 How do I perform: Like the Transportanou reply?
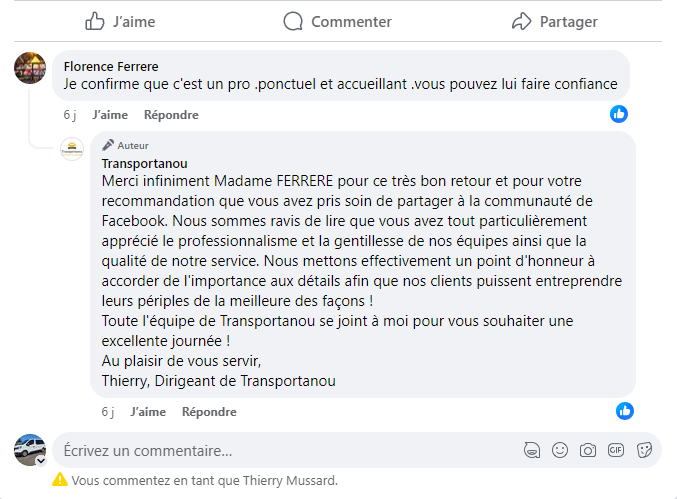coord(147,411)
